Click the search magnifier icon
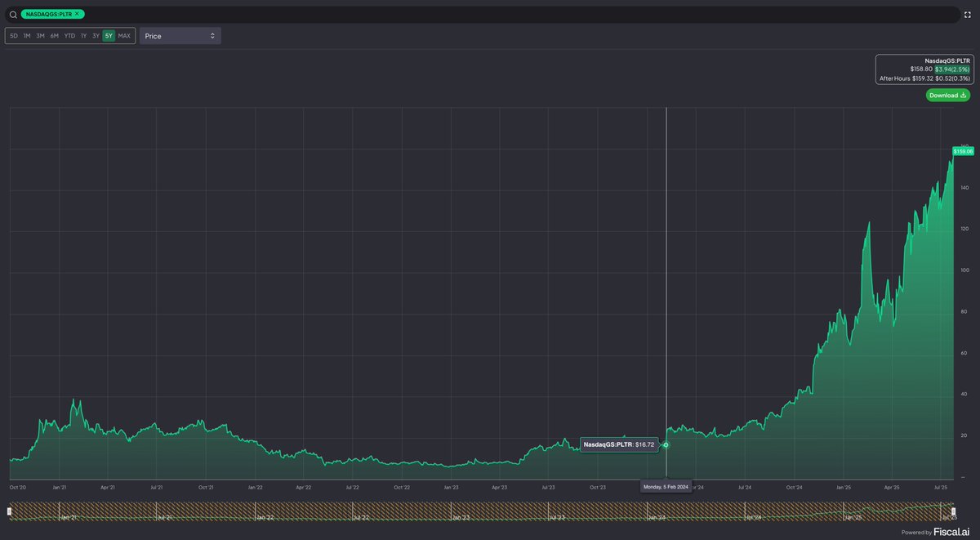980x540 pixels. click(13, 14)
